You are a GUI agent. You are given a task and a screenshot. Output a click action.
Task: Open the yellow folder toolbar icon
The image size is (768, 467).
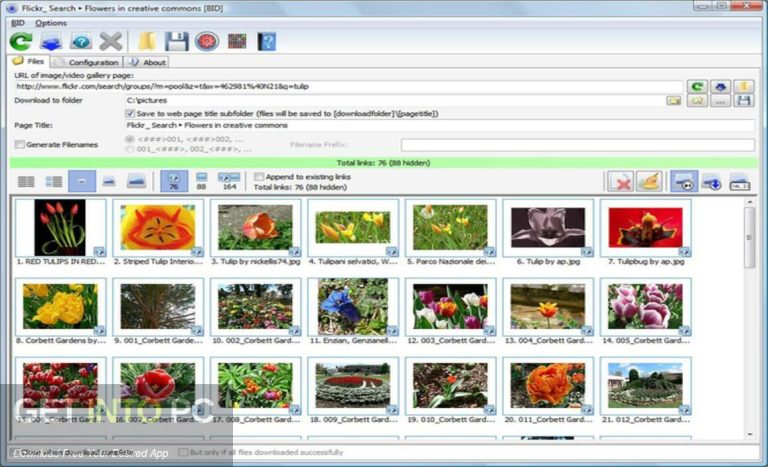(147, 42)
